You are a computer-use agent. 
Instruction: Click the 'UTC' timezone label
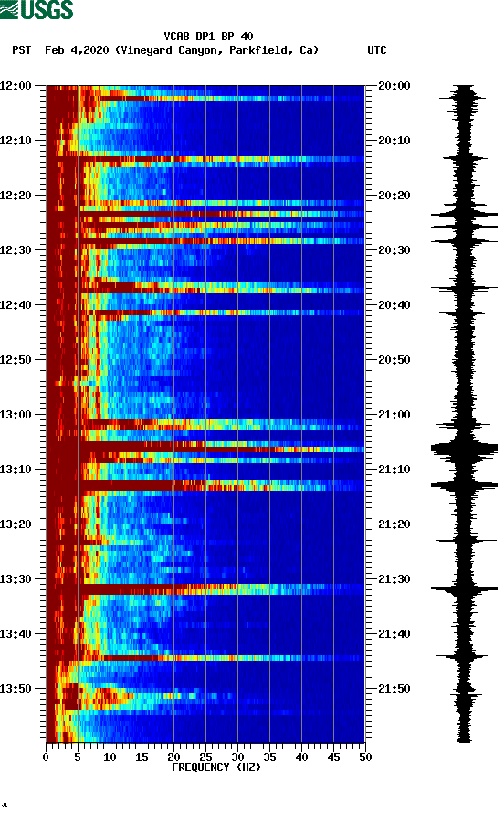click(377, 50)
